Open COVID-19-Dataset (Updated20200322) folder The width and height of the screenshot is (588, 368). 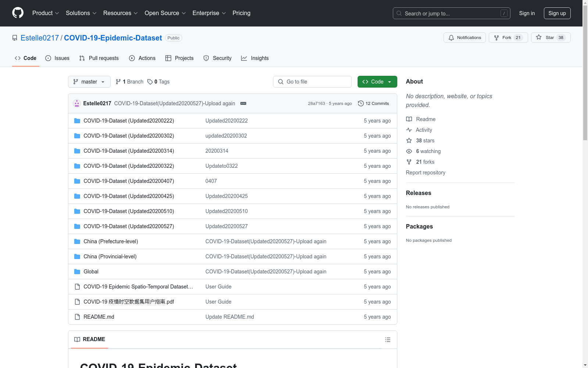click(x=129, y=166)
